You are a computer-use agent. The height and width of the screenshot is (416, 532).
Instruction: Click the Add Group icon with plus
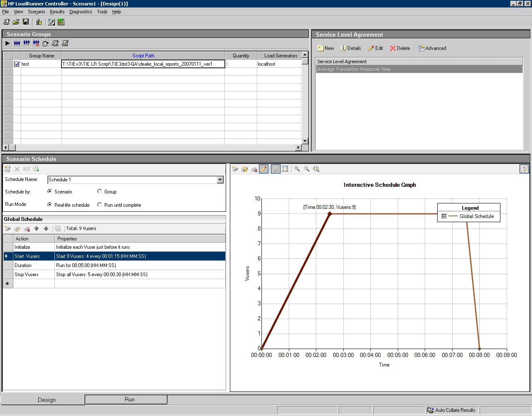(27, 43)
